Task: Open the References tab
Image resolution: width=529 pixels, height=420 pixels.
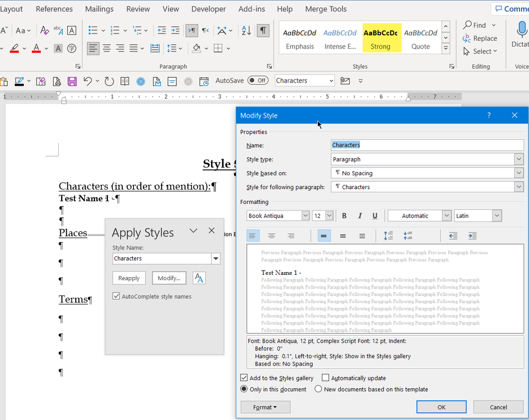Action: point(55,9)
